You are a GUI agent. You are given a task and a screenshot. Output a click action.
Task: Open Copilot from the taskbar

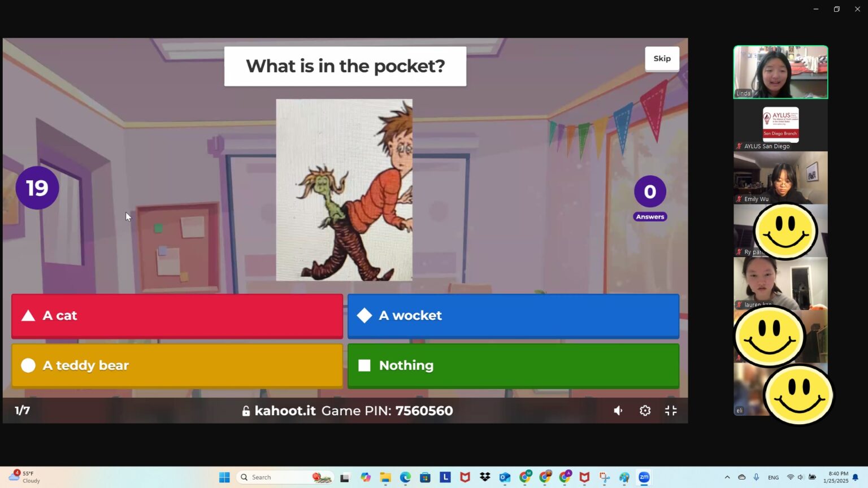366,477
